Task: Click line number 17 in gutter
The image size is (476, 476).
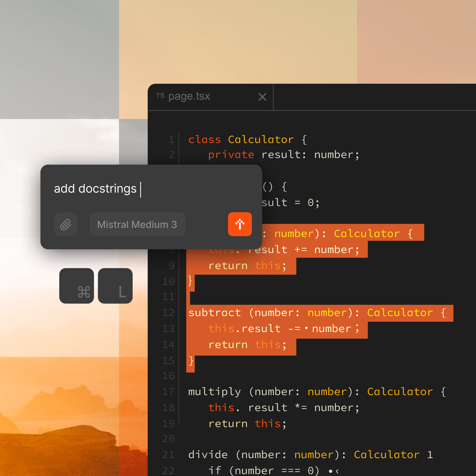Action: pos(169,392)
